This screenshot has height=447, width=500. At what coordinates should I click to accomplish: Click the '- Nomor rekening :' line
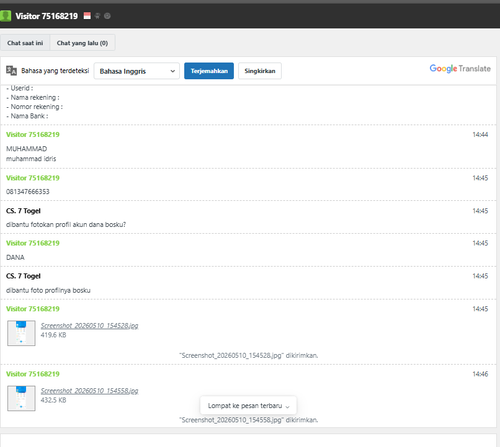click(34, 107)
